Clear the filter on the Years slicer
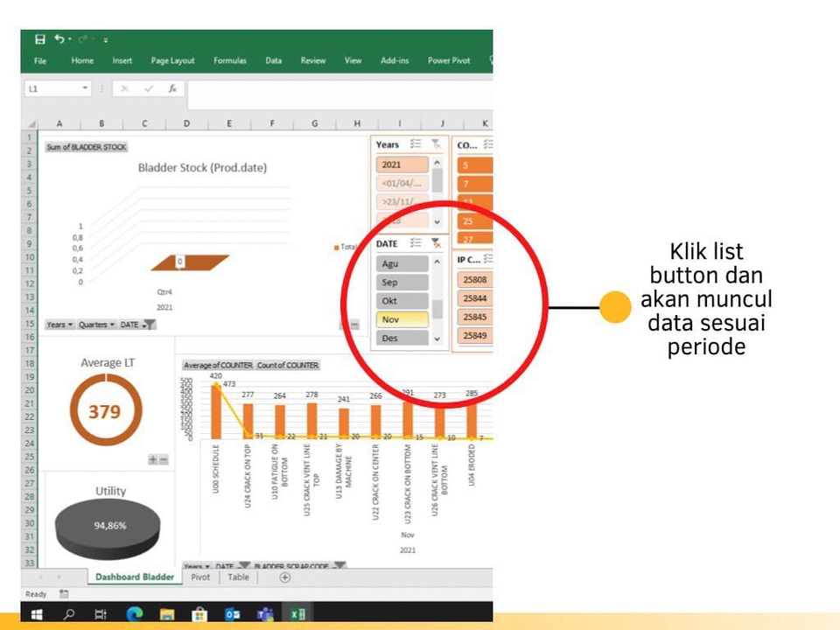This screenshot has width=840, height=630. pos(436,145)
